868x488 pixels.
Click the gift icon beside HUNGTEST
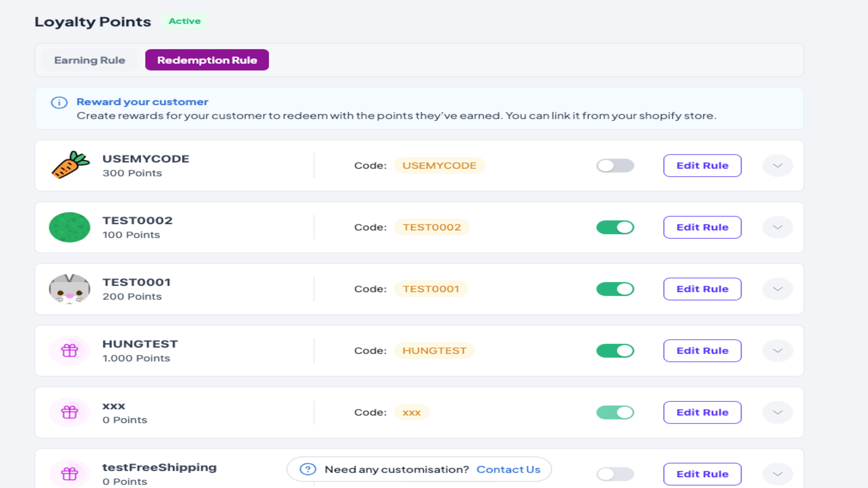pyautogui.click(x=69, y=351)
